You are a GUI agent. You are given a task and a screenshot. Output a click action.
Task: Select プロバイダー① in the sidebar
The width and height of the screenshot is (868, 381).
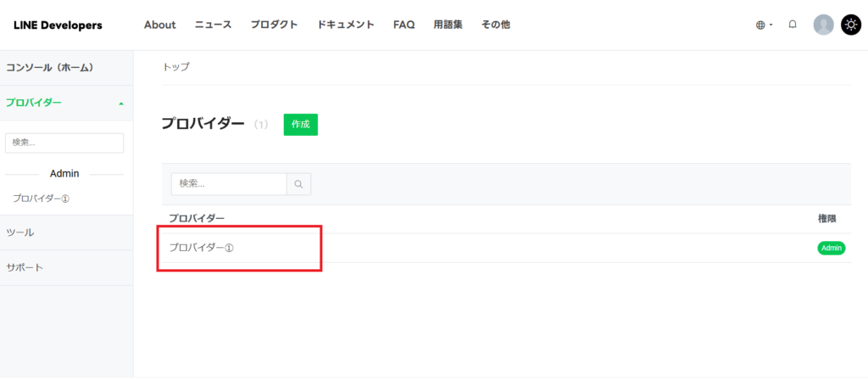41,198
